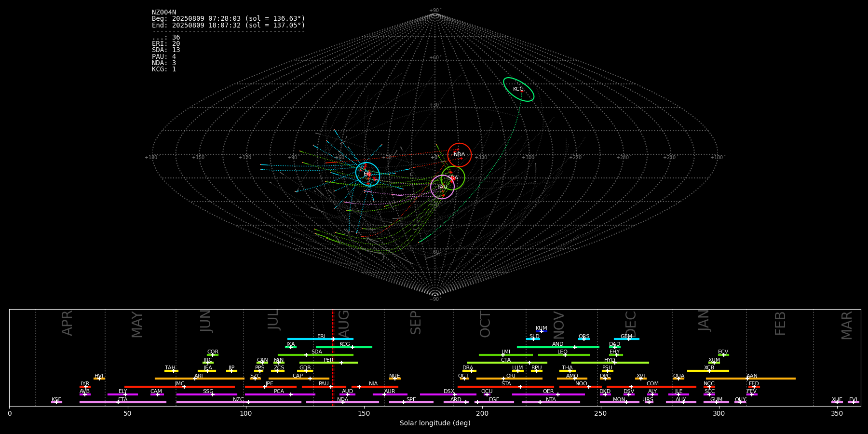Click the OER shower bar in timeline

coord(548,394)
